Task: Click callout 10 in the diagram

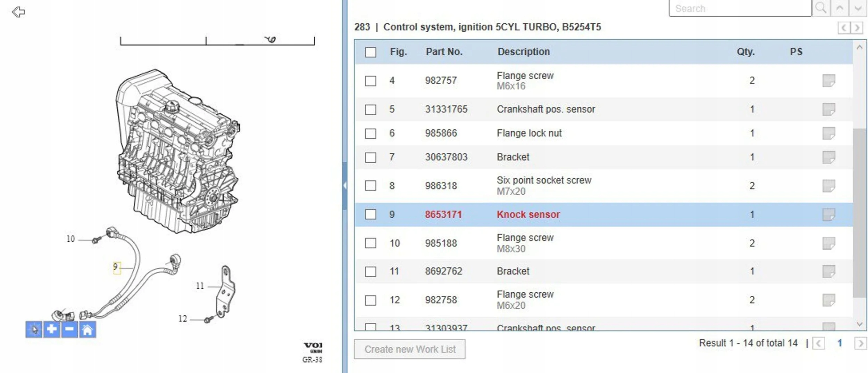Action: click(x=70, y=239)
